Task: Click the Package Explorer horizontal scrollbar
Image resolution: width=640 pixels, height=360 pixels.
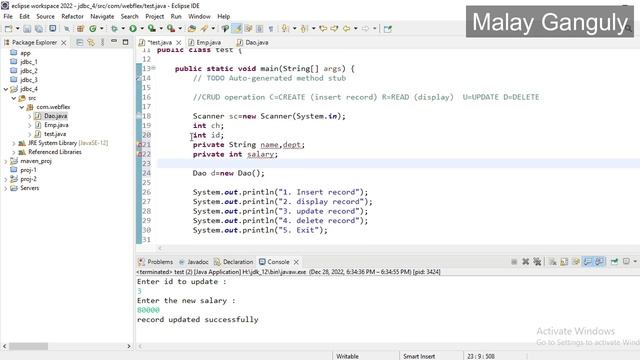Action: point(29,346)
